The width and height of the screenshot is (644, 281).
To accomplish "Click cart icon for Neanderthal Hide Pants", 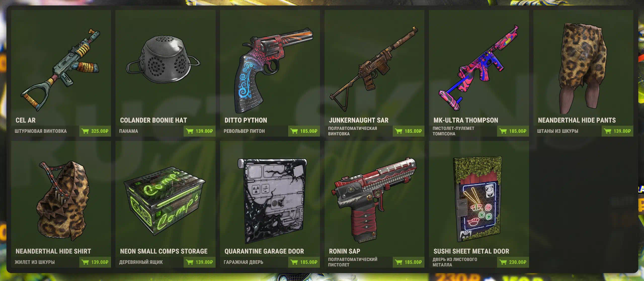I will 608,131.
